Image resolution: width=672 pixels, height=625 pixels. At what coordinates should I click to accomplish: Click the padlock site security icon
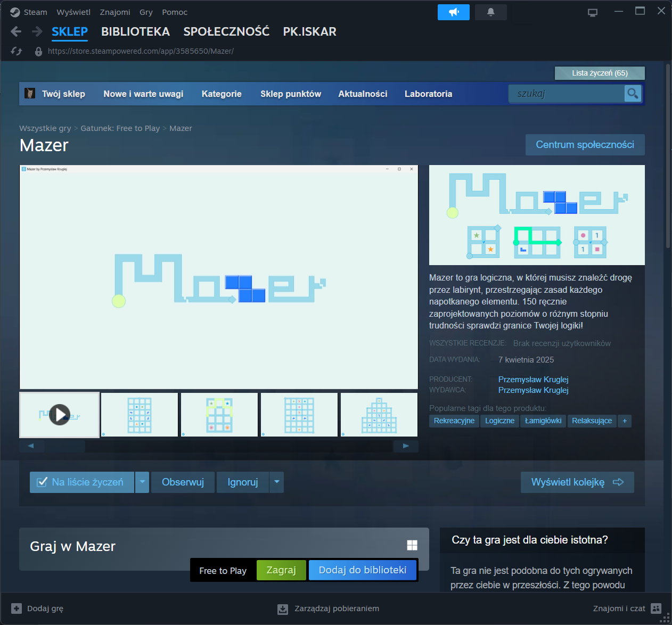[x=38, y=52]
